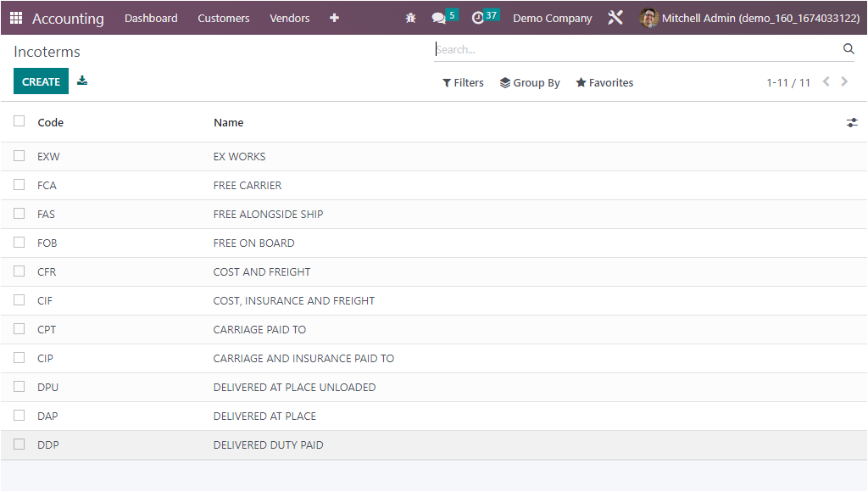Open CARRIAGE AND INSURANCE PAID TO record
Screen dimensions: 868x492
tap(303, 359)
